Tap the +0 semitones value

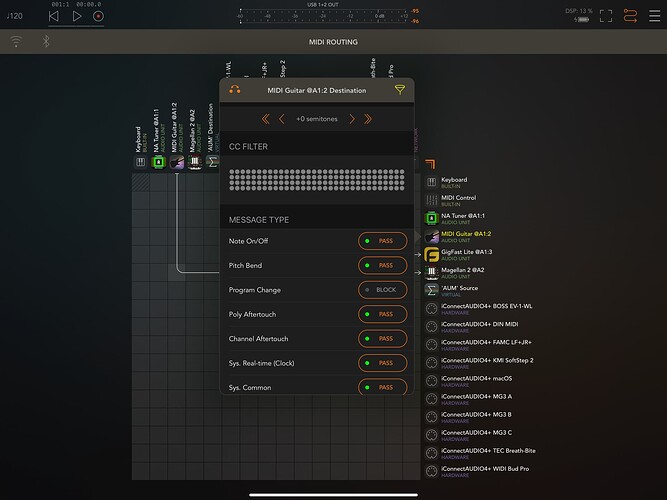[317, 119]
